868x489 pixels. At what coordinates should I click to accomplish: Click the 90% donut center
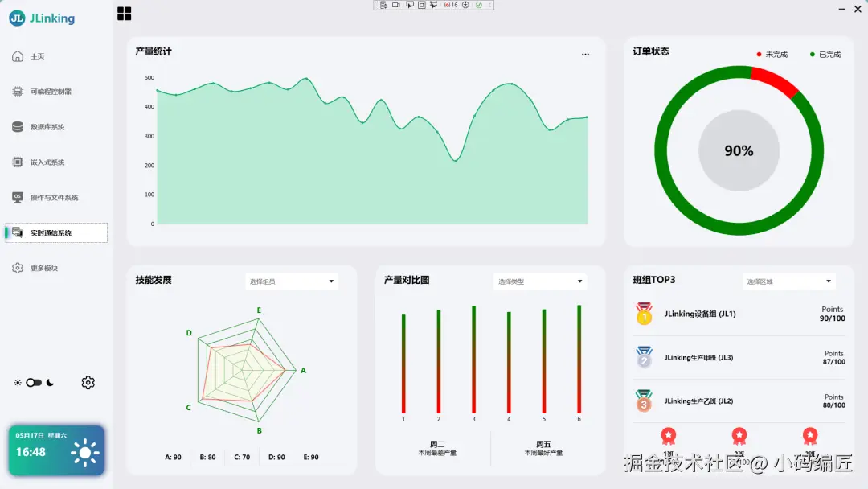click(739, 150)
